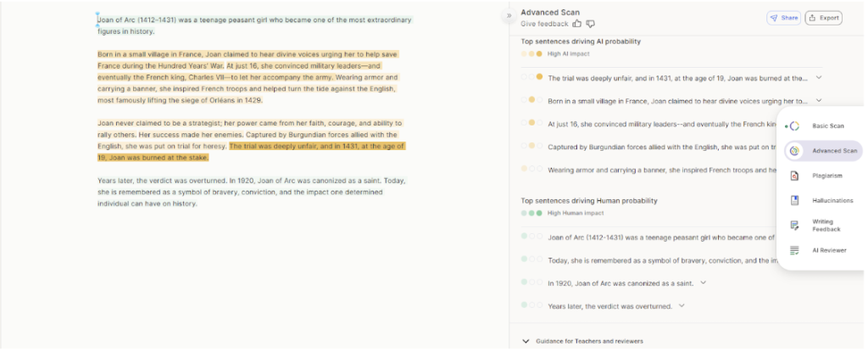Viewport: 868px width, 351px height.
Task: Collapse panel with double-chevron icon
Action: 509,15
